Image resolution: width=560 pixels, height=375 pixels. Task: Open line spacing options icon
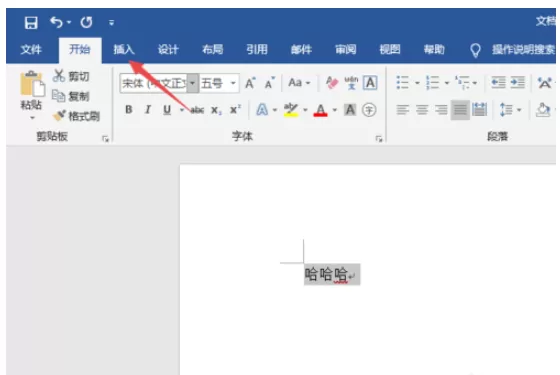[506, 110]
